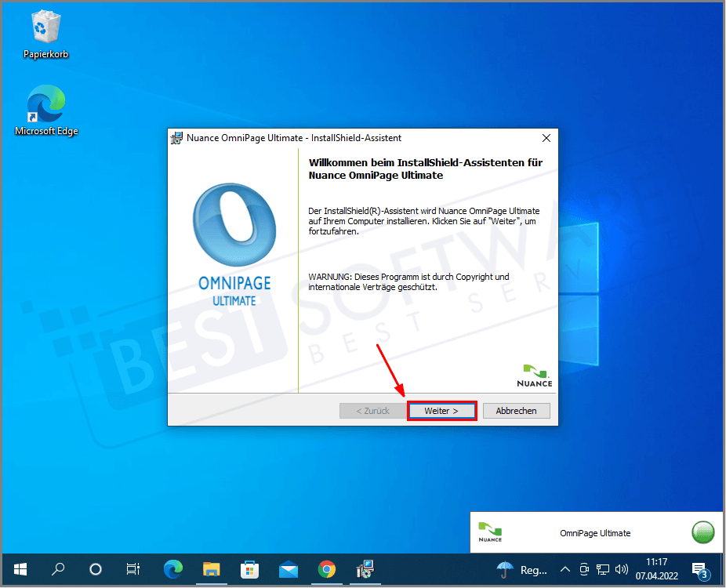Open the Mail app from the taskbar
Viewport: 726px width, 588px height.
click(289, 569)
